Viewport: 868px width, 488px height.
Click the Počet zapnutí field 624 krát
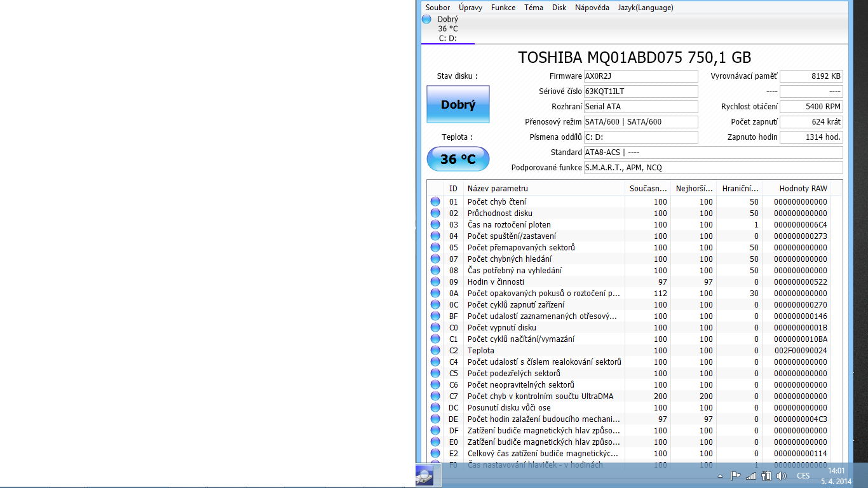(811, 122)
